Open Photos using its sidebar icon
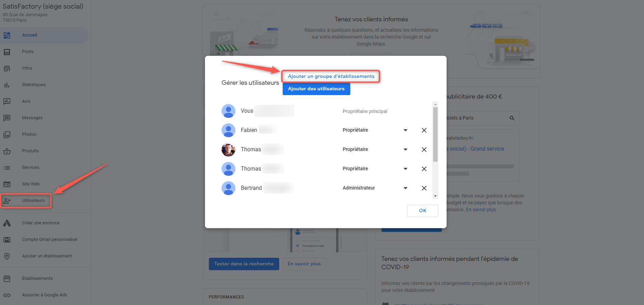The height and width of the screenshot is (305, 644). (x=7, y=134)
